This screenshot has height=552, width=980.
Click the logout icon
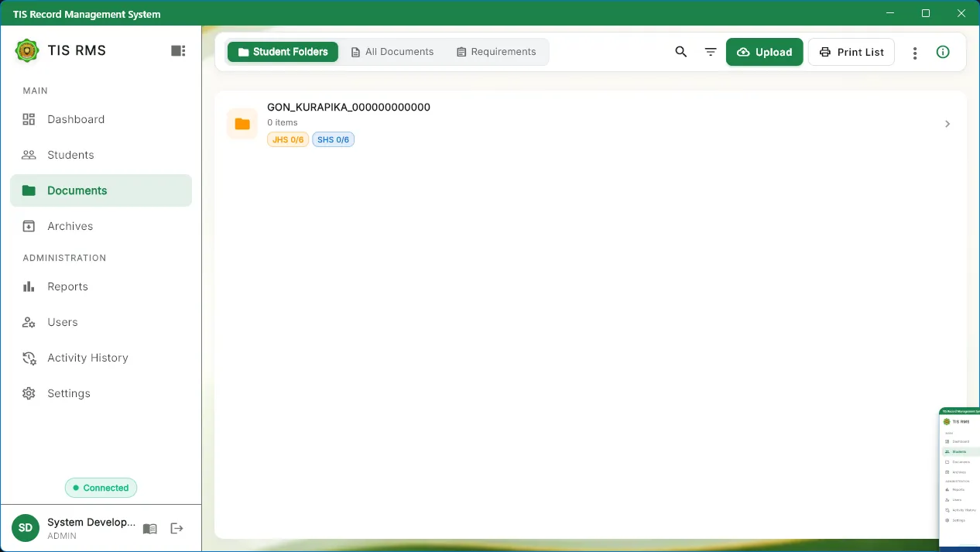point(176,528)
